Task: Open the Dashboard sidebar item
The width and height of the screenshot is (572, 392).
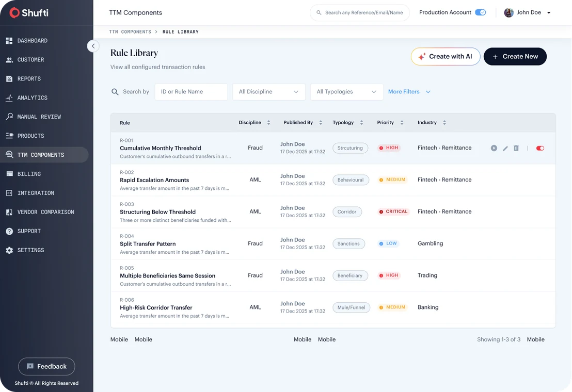Action: pyautogui.click(x=27, y=40)
